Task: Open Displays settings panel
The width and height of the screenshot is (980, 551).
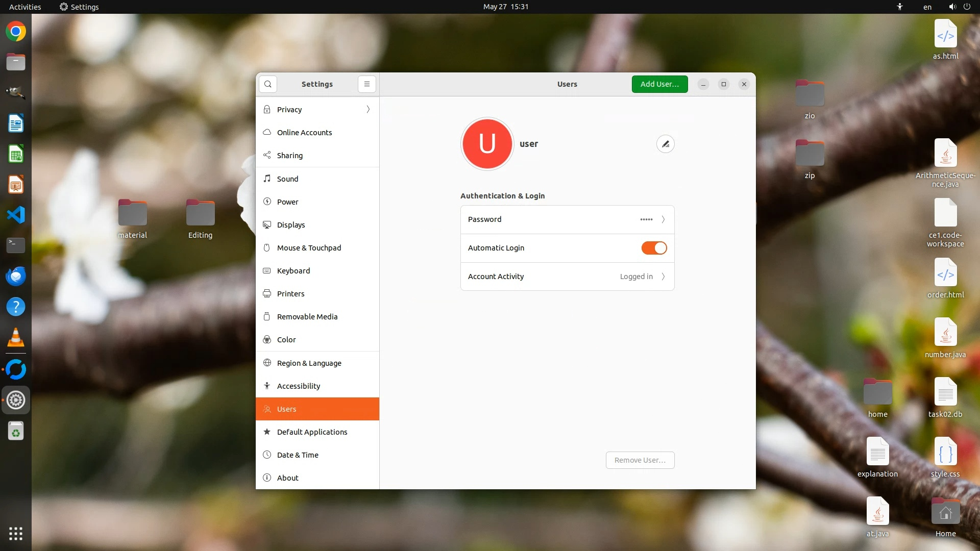Action: (x=291, y=225)
